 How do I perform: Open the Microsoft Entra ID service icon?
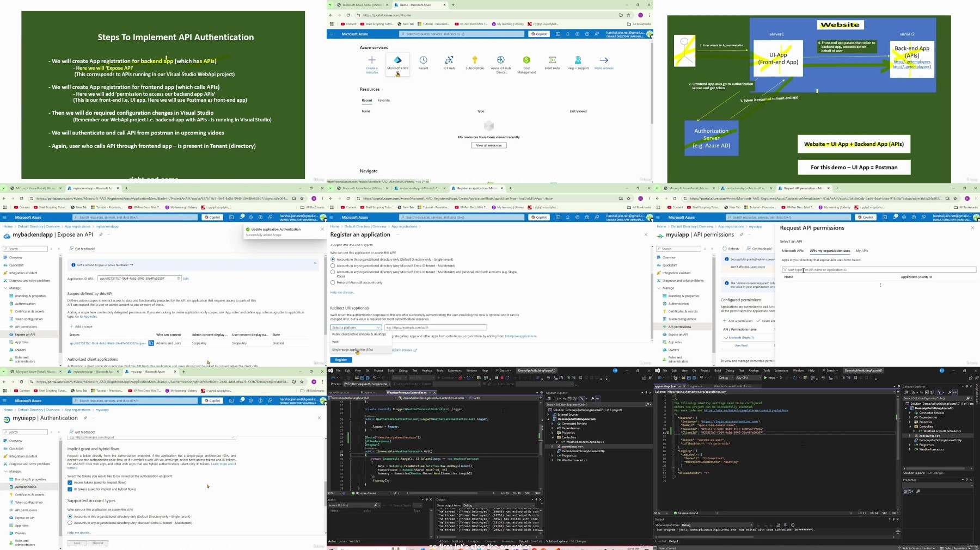[x=397, y=60]
